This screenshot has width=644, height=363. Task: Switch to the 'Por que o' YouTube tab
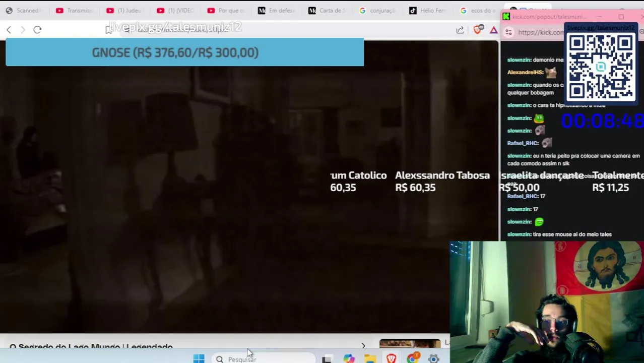point(227,11)
